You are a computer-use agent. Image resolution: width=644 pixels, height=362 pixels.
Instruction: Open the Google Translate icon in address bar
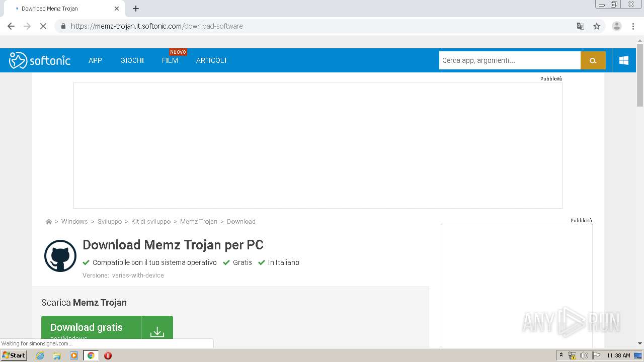tap(581, 26)
